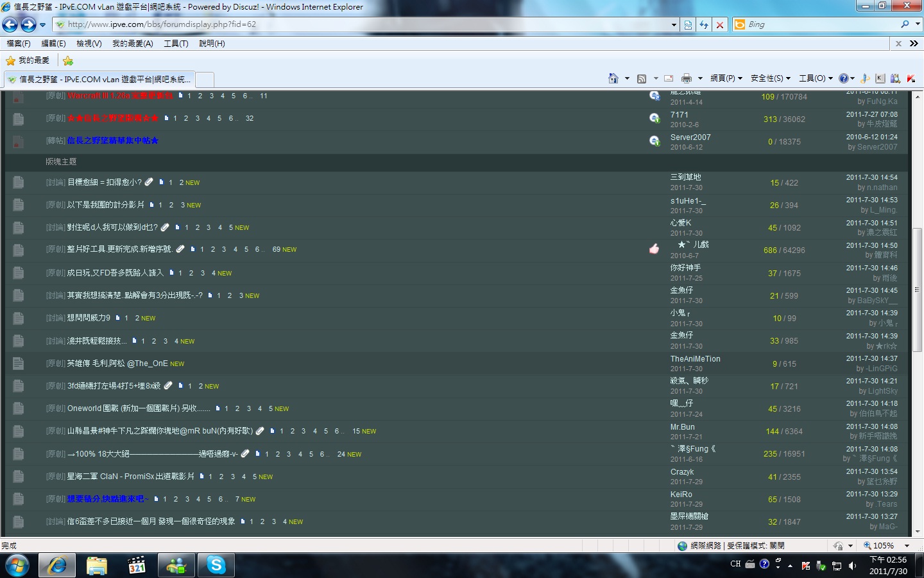The height and width of the screenshot is (578, 924).
Task: Click the 我的最愛 Favorites button
Action: (28, 60)
